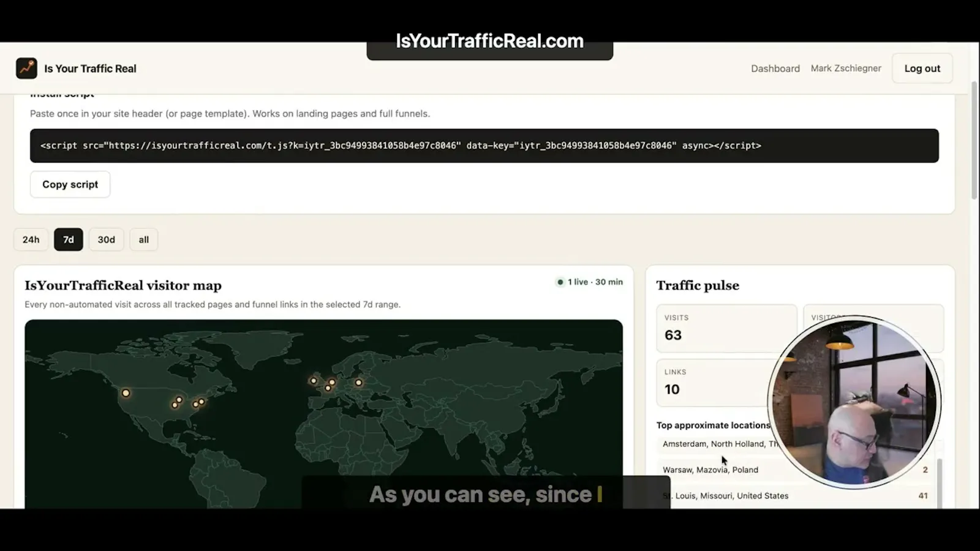
Task: Click the IsYourTrafficReal visitor map heading
Action: (123, 285)
